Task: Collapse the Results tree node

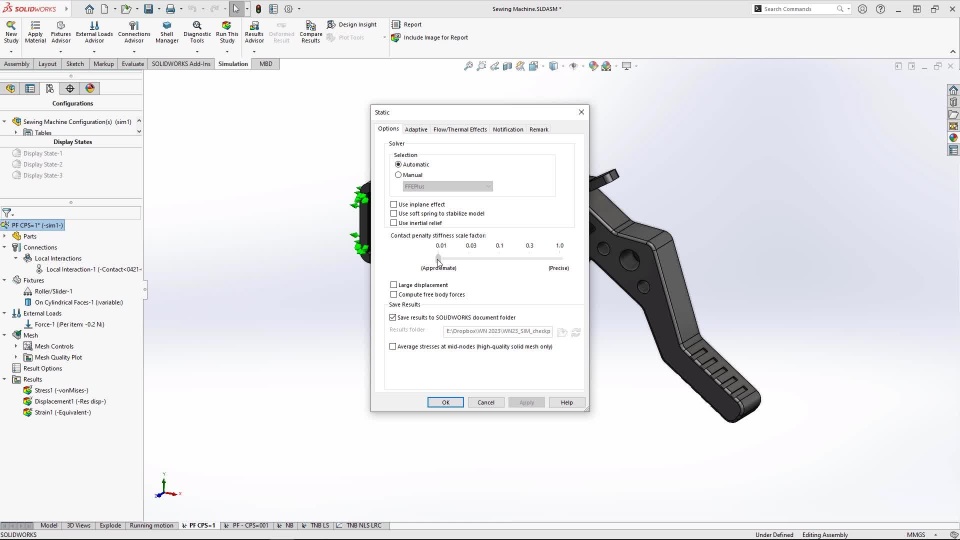Action: click(x=5, y=380)
